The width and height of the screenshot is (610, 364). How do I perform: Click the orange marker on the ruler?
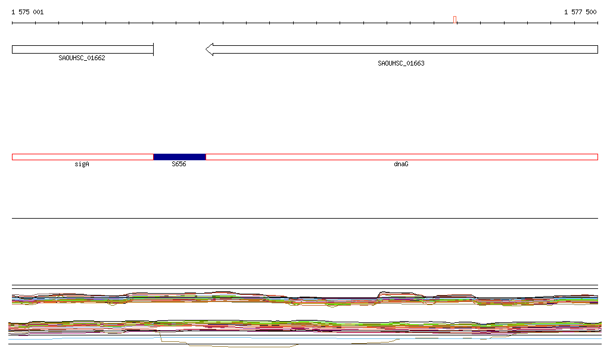455,20
